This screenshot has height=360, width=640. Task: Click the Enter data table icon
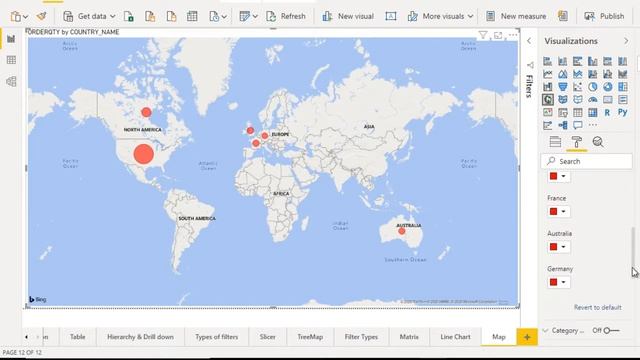point(192,16)
